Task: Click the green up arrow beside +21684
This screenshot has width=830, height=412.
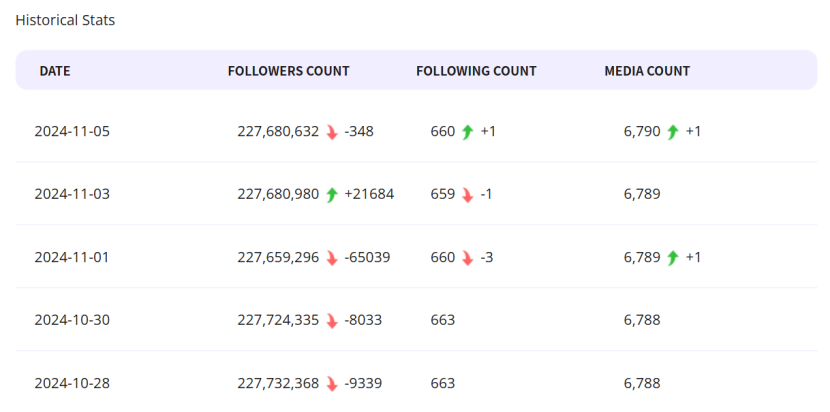Action: (x=332, y=195)
